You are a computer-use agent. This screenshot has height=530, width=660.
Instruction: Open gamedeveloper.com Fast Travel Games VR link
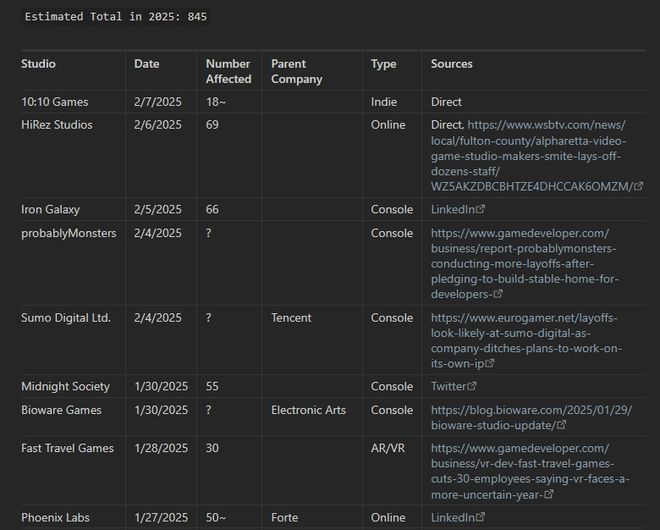pos(524,471)
